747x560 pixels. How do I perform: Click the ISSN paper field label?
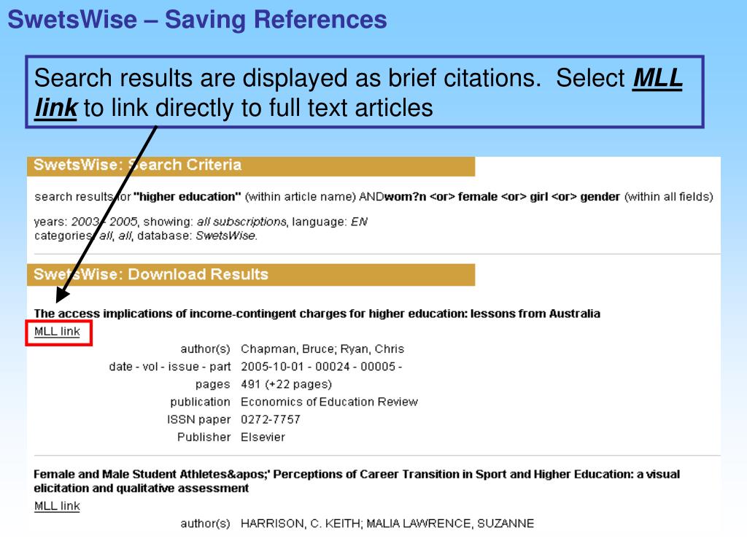(198, 419)
